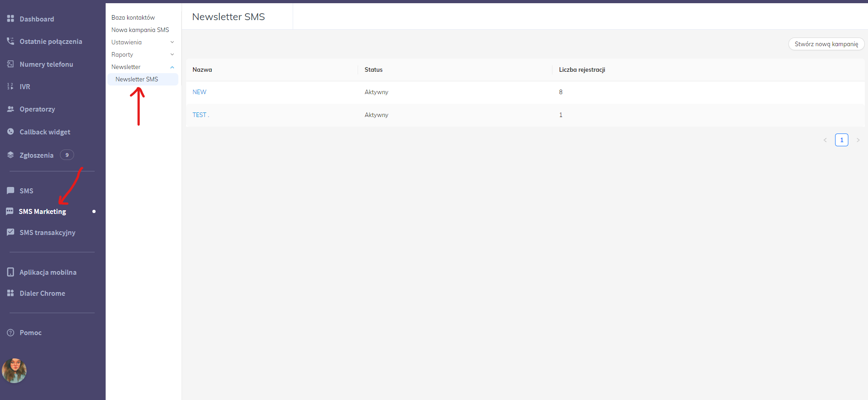Select SMS Marketing in sidebar

click(x=42, y=211)
